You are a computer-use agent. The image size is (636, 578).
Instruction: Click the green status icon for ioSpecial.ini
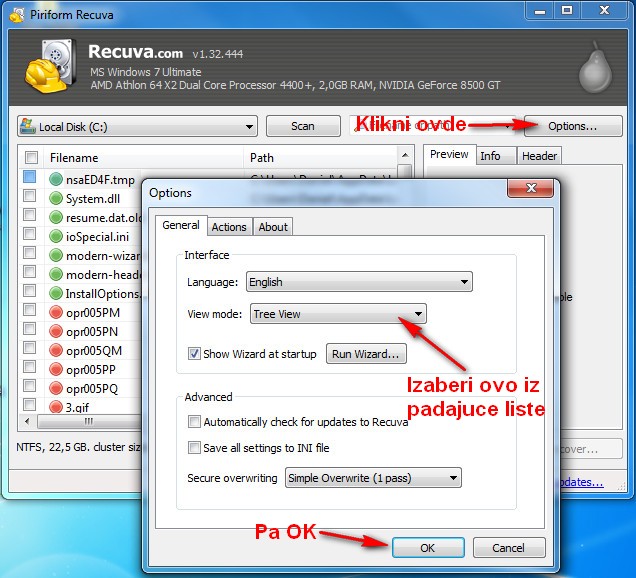point(56,236)
